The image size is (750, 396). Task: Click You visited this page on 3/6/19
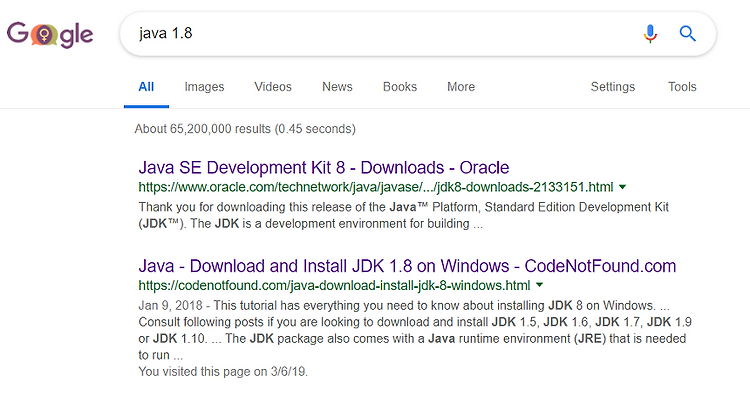[223, 372]
